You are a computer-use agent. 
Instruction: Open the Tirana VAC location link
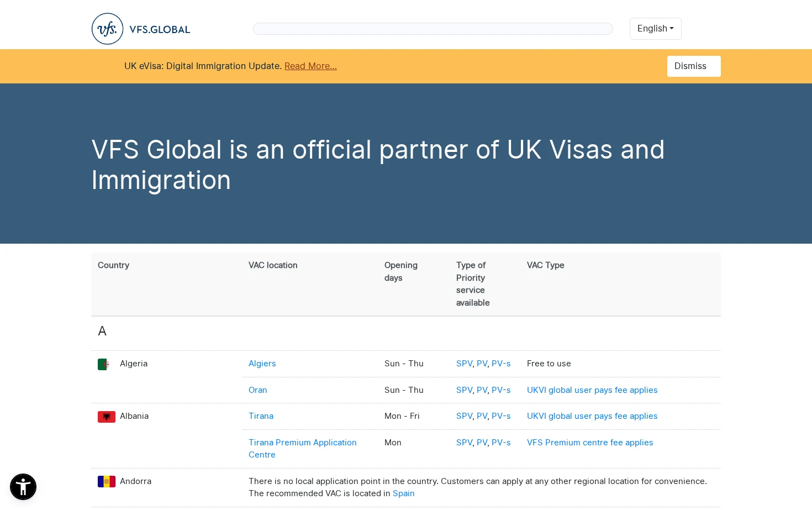coord(261,416)
